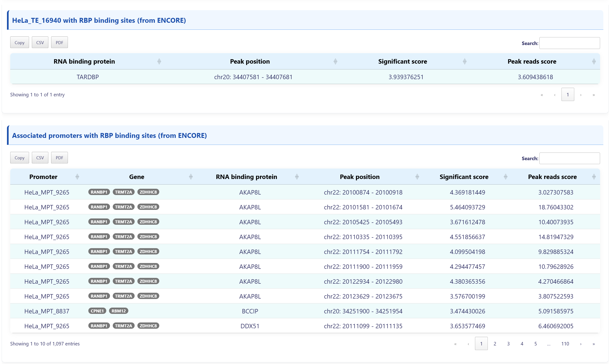Export top table as CSV
Screen dimensions: 611x364
click(40, 42)
